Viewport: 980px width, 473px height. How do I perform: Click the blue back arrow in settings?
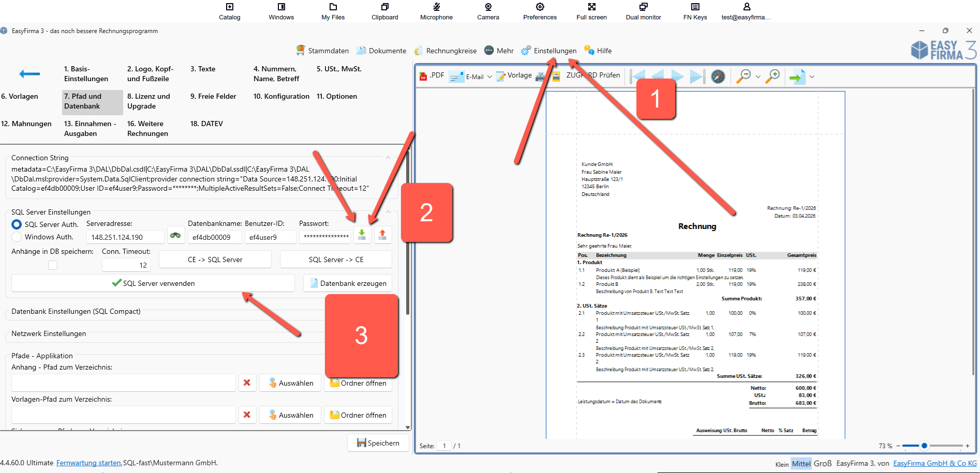click(x=29, y=74)
